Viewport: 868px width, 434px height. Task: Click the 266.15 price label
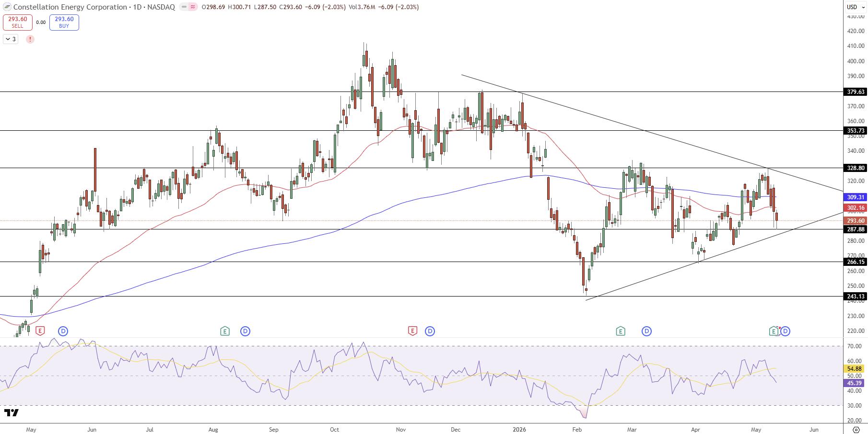click(855, 262)
